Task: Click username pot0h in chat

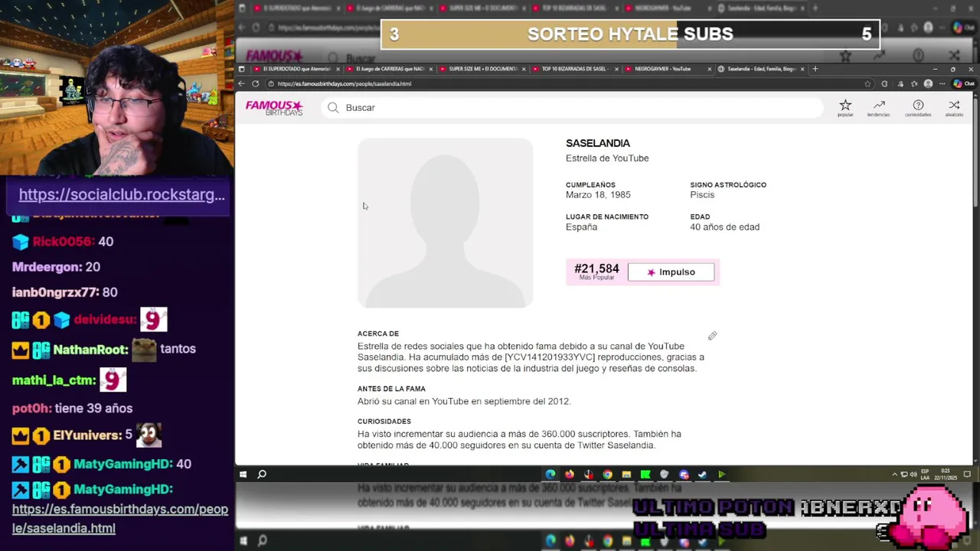Action: point(31,408)
